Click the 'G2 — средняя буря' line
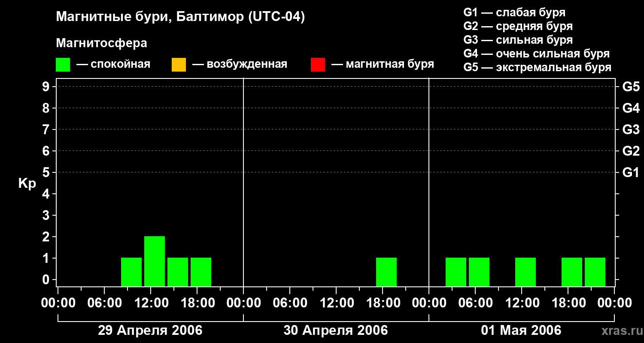Screen dimensions: 644x343 pyautogui.click(x=518, y=26)
